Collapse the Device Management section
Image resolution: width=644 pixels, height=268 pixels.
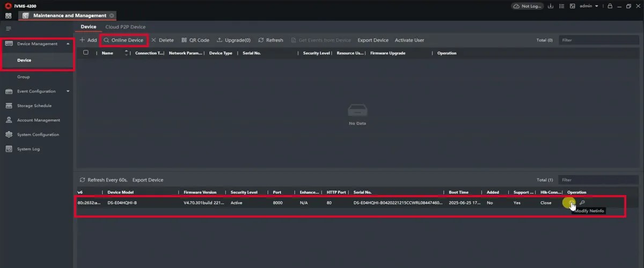(x=68, y=44)
